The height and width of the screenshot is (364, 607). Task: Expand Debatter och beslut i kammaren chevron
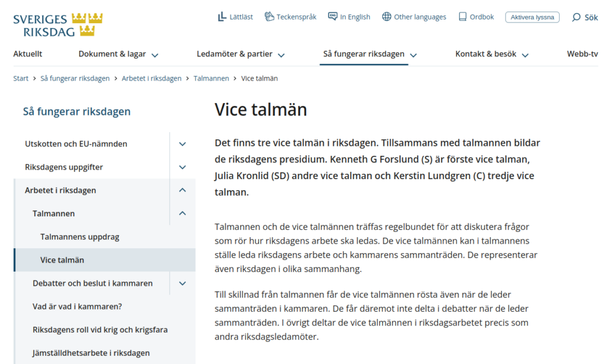(183, 283)
